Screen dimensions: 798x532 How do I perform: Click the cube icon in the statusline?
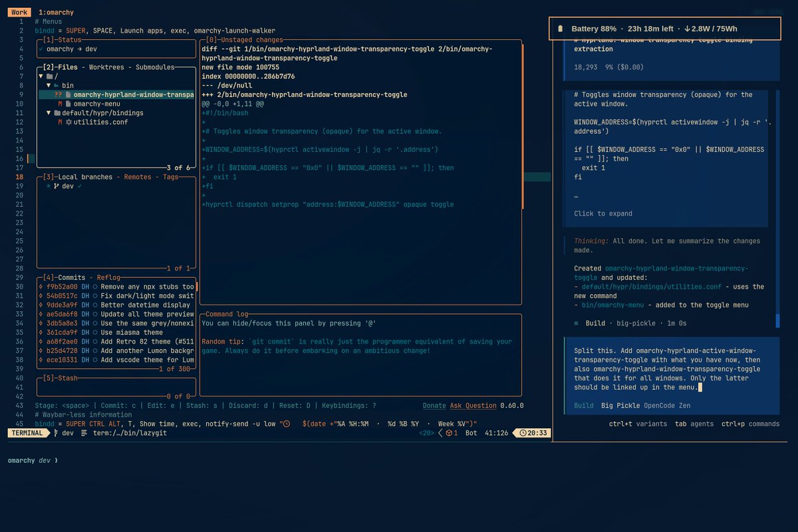[x=449, y=433]
